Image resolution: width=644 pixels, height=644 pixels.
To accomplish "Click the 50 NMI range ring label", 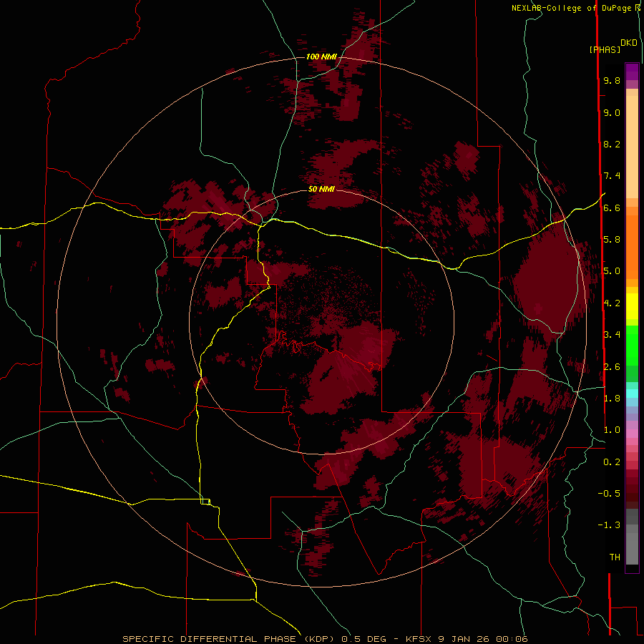I will point(321,189).
